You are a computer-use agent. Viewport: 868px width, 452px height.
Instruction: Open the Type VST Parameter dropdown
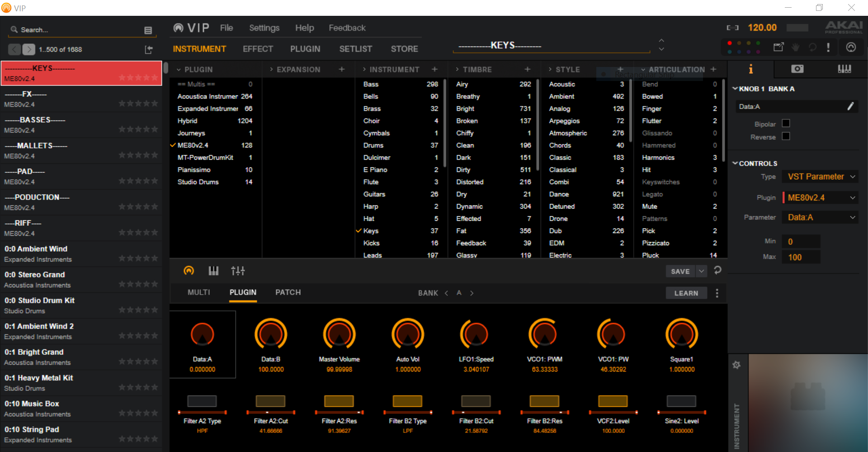(821, 176)
